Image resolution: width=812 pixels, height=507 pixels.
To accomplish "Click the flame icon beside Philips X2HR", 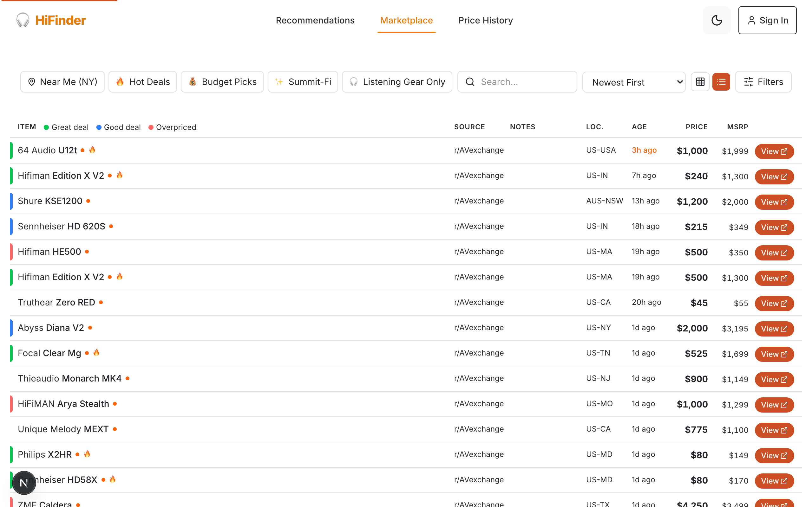I will point(87,454).
